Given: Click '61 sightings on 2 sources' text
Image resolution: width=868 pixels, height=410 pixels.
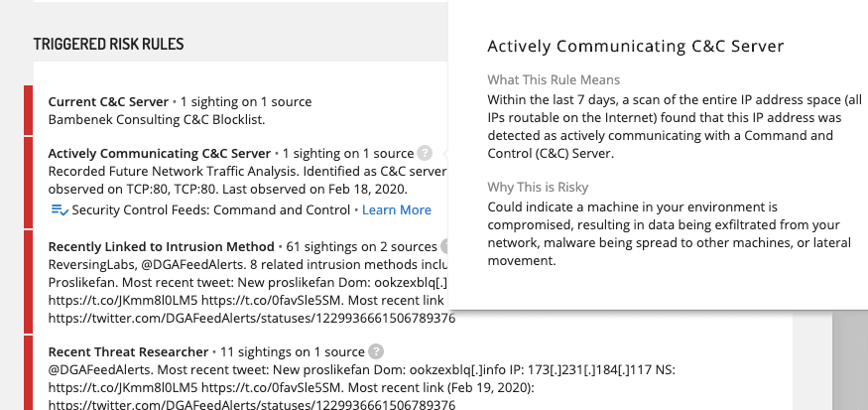Looking at the screenshot, I should click(361, 246).
